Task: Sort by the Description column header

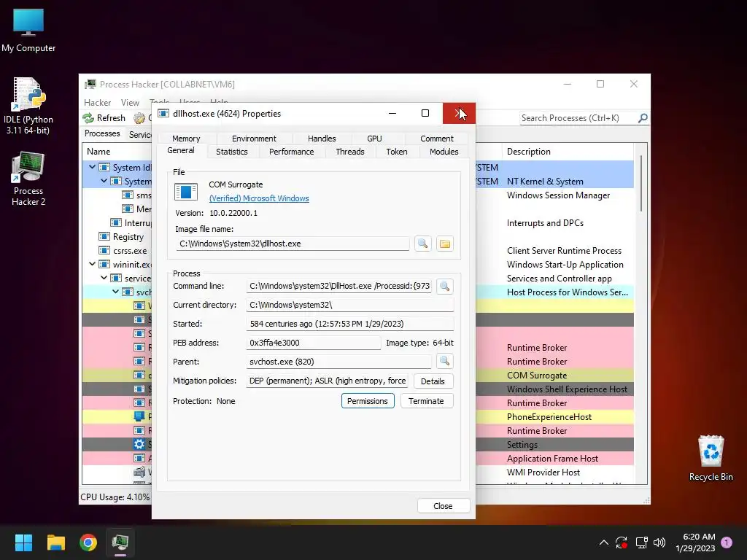Action: click(567, 152)
